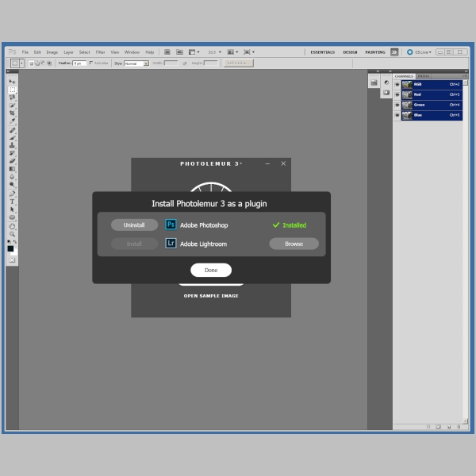The width and height of the screenshot is (476, 476).
Task: Select the Eraser tool
Action: click(12, 161)
